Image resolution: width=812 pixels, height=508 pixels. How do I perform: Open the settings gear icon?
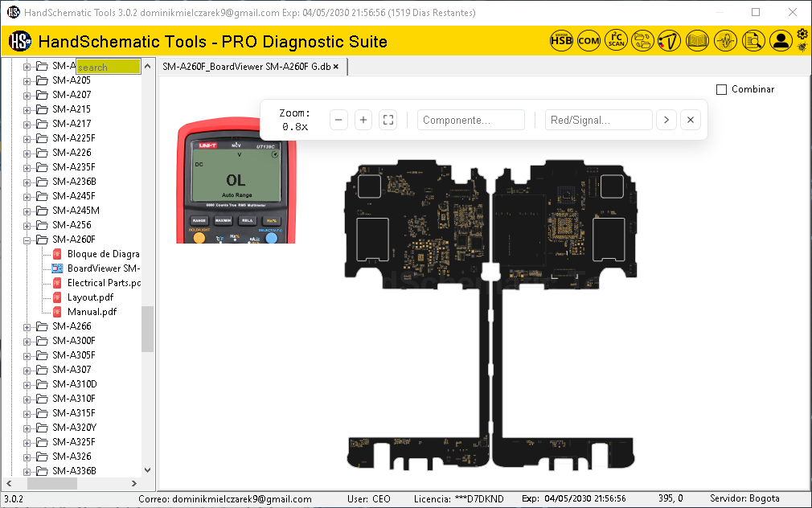coord(802,35)
